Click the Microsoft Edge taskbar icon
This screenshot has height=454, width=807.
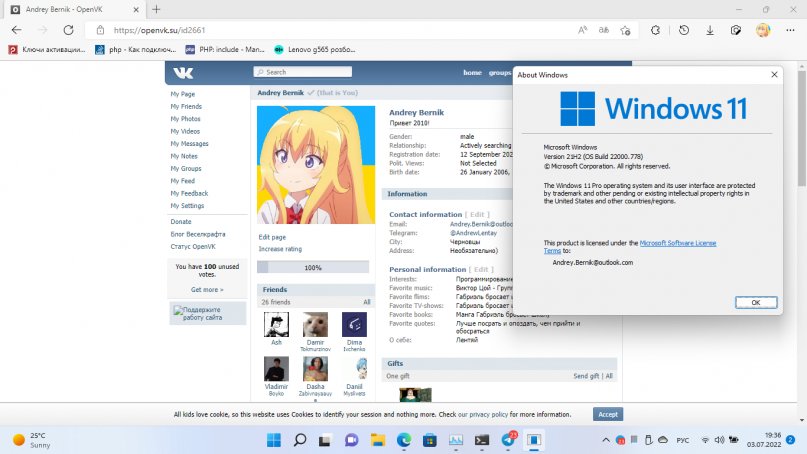404,440
